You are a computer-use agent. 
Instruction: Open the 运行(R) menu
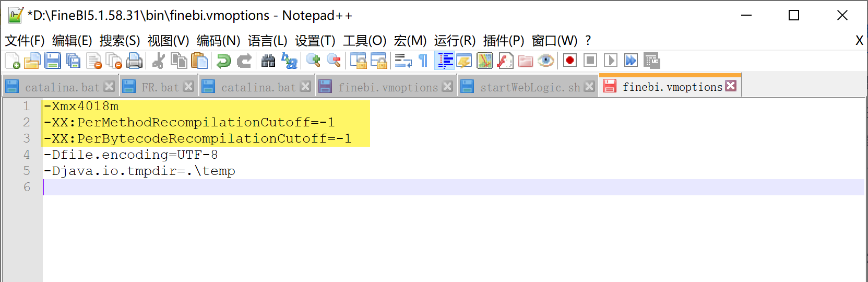455,41
